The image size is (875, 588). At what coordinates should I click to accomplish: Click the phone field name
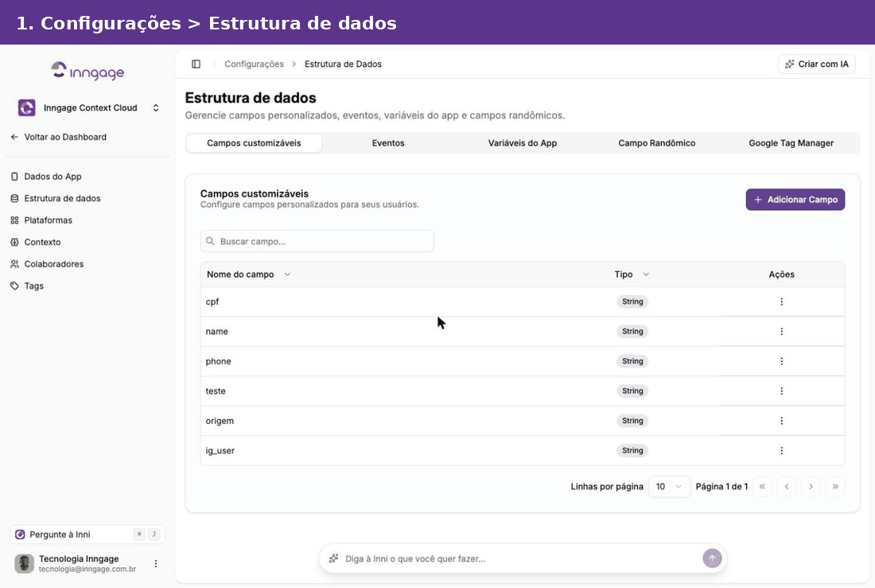click(x=218, y=361)
